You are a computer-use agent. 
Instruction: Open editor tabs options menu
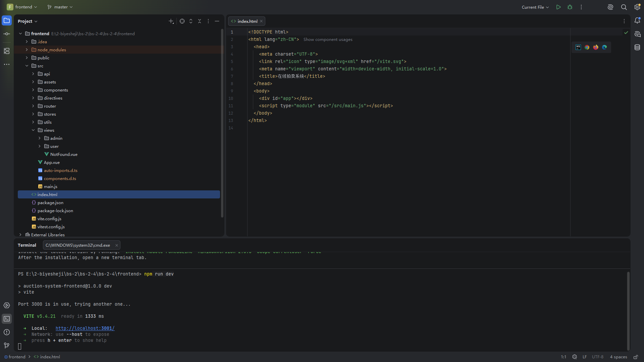(624, 21)
